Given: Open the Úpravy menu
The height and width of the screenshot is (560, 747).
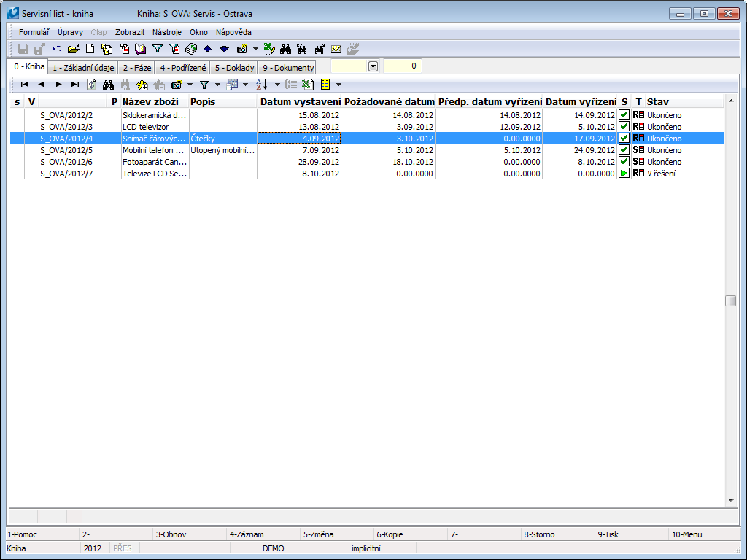Looking at the screenshot, I should click(71, 32).
